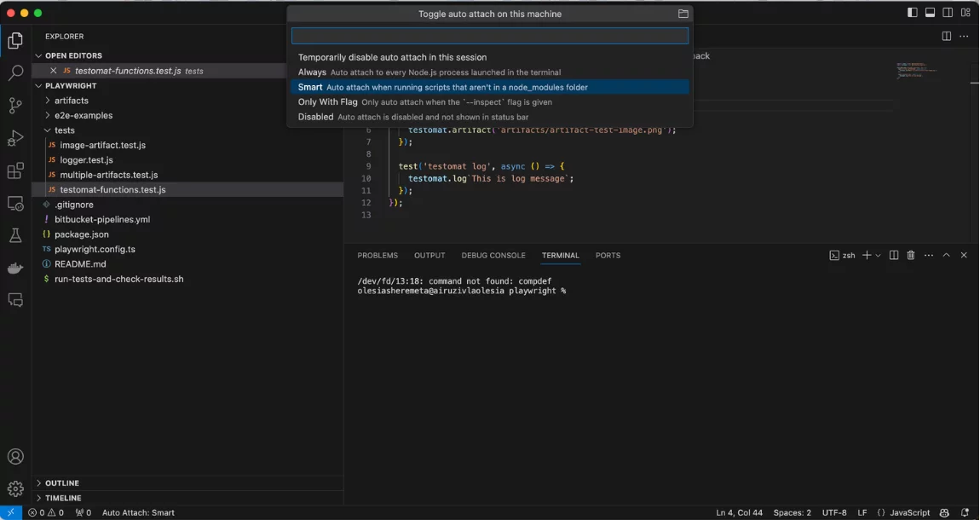Open the Run and Debug view
This screenshot has width=980, height=520.
[15, 138]
